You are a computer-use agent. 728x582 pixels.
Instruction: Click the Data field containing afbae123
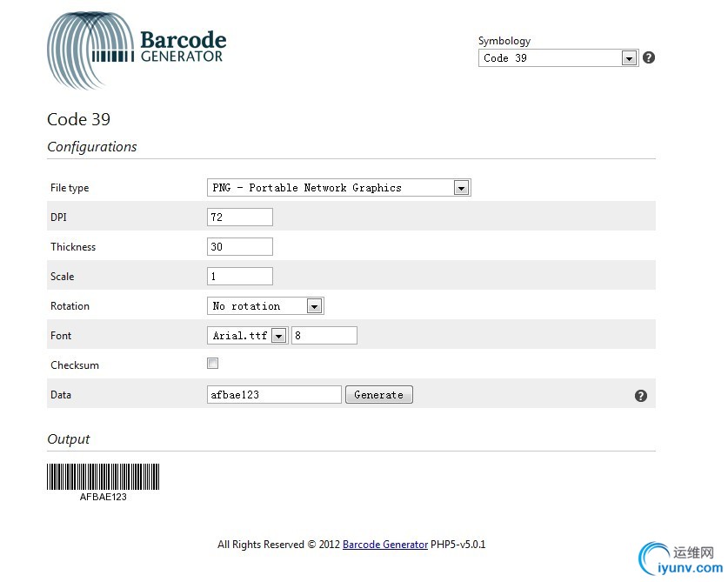tap(274, 395)
